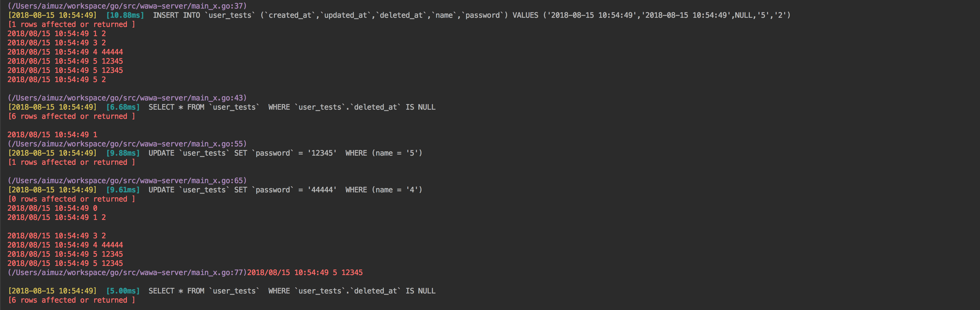The image size is (980, 310).
Task: Click the 9.88ms query duration
Action: coord(122,153)
